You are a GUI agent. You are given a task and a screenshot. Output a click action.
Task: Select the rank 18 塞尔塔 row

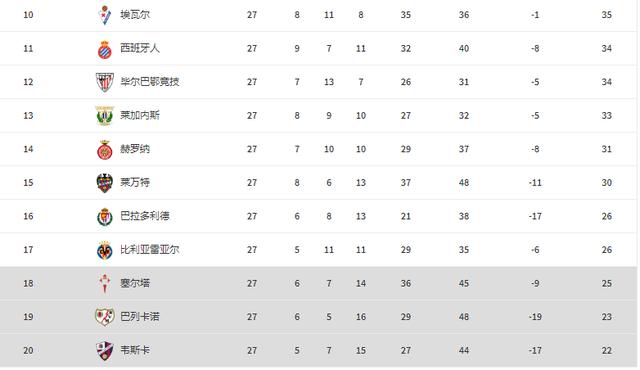coord(318,284)
